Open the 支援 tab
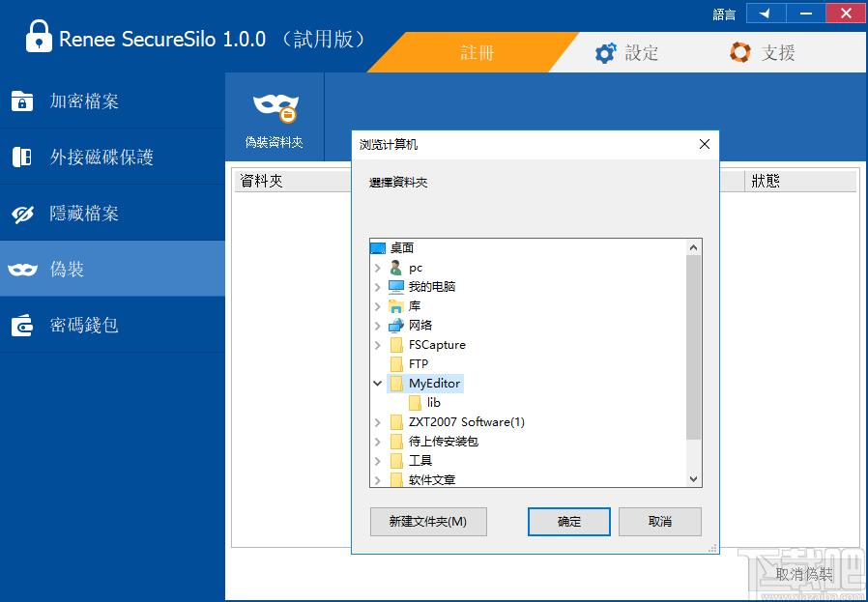 [763, 53]
